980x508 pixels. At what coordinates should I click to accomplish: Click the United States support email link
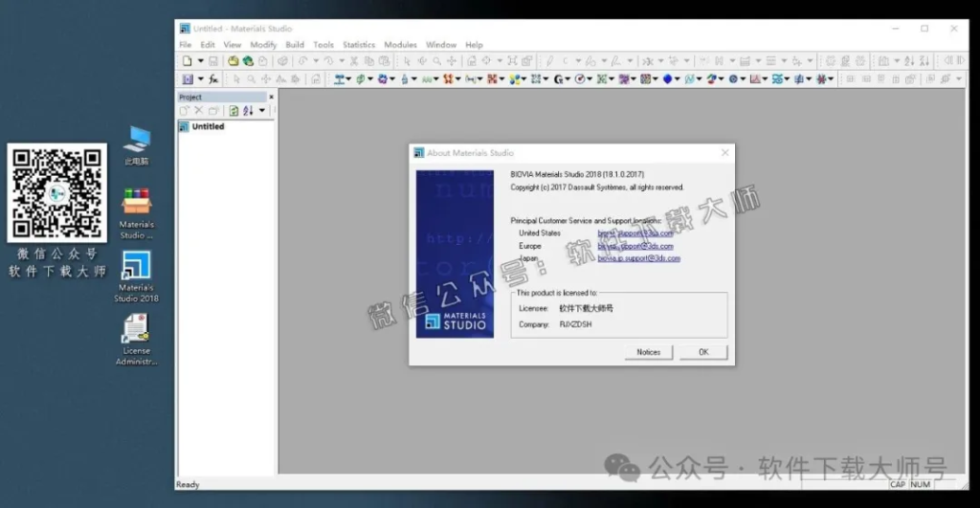pyautogui.click(x=635, y=233)
